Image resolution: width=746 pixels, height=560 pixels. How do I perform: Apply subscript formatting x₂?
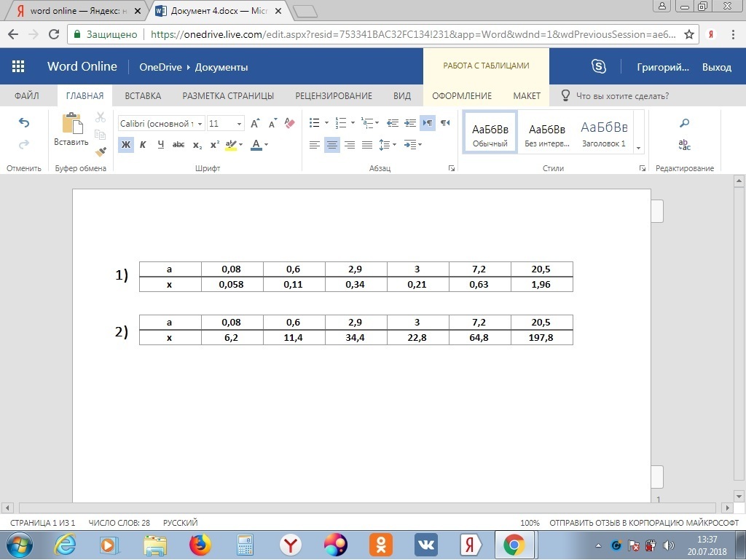(197, 144)
